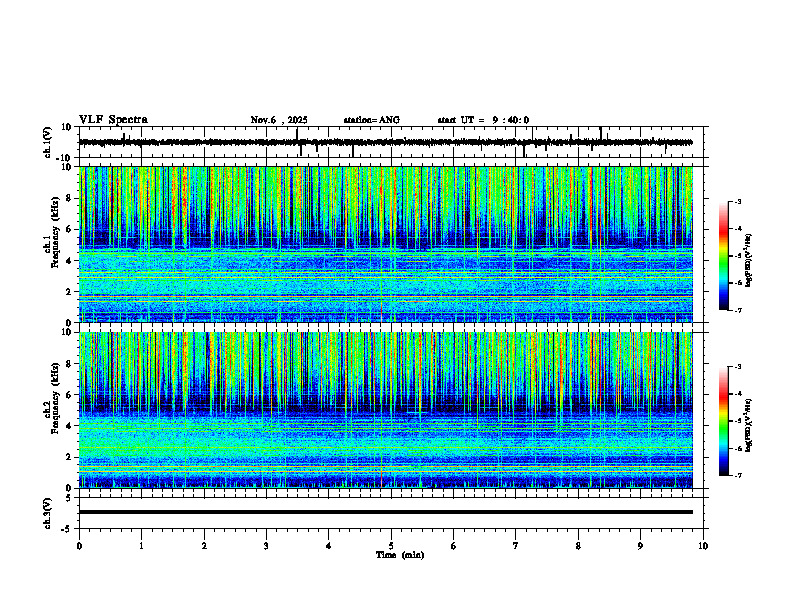Click the ch.2 colorbar log(PSD) unit label
The width and height of the screenshot is (792, 612).
tap(749, 424)
